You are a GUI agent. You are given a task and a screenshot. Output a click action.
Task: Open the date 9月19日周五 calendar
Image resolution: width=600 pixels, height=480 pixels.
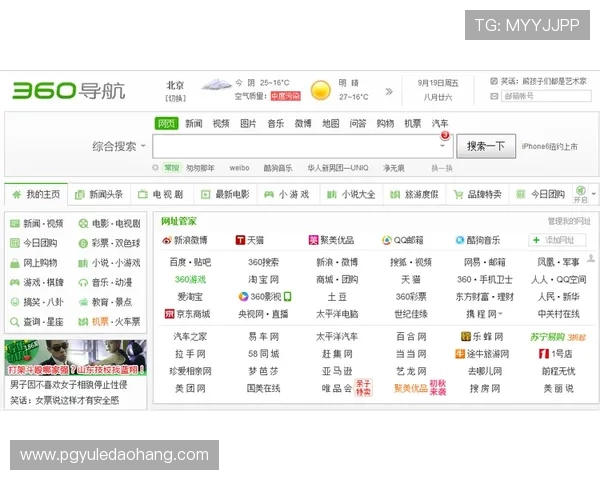pos(438,83)
